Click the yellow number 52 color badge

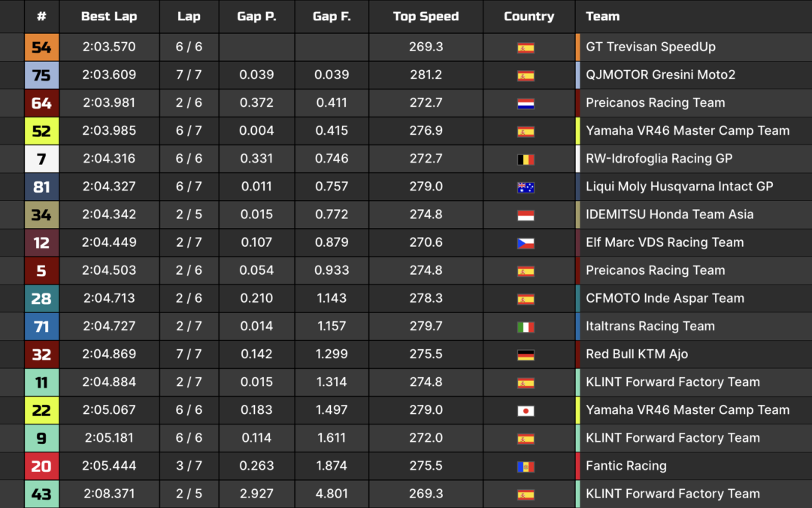tap(41, 131)
